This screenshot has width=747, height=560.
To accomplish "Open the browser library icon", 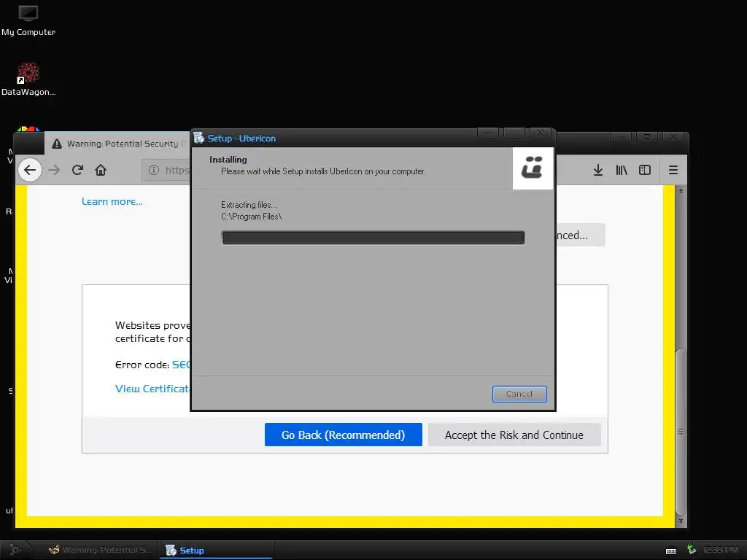I will pyautogui.click(x=622, y=170).
